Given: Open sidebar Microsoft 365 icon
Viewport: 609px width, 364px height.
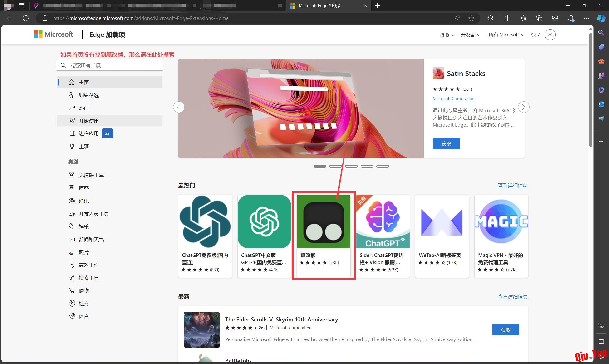Looking at the screenshot, I should [x=601, y=90].
